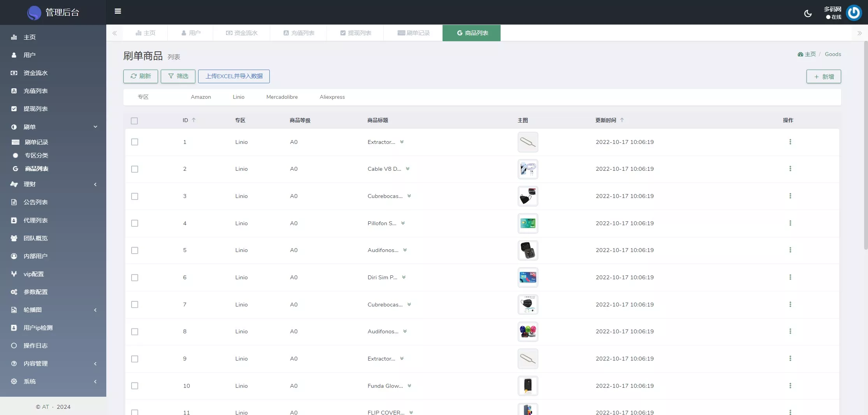Image resolution: width=868 pixels, height=415 pixels.
Task: Select the checkbox for product ID 8
Action: [135, 332]
